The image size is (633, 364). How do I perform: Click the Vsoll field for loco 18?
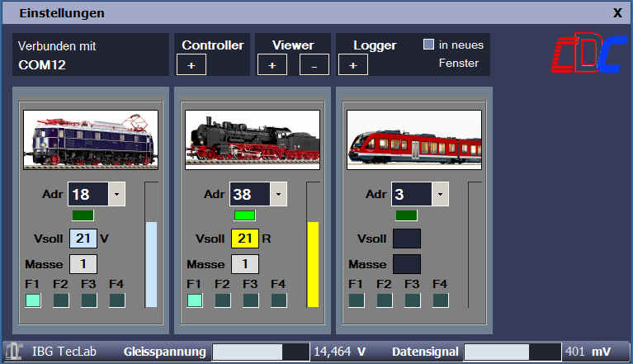pos(83,239)
